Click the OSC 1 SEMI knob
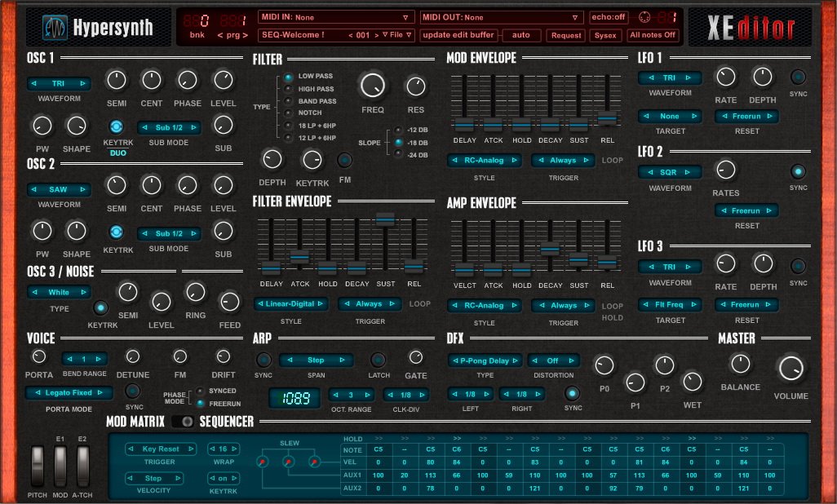The image size is (837, 504). 117,80
